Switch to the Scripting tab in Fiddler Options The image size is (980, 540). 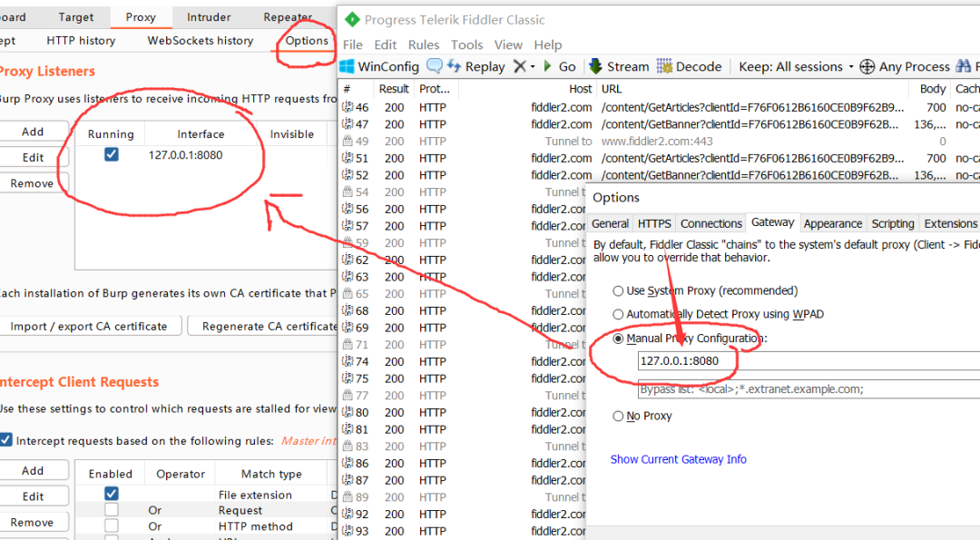click(893, 223)
